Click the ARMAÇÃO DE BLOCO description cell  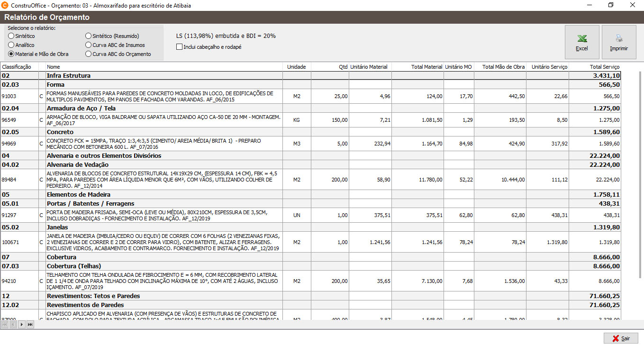[x=164, y=120]
